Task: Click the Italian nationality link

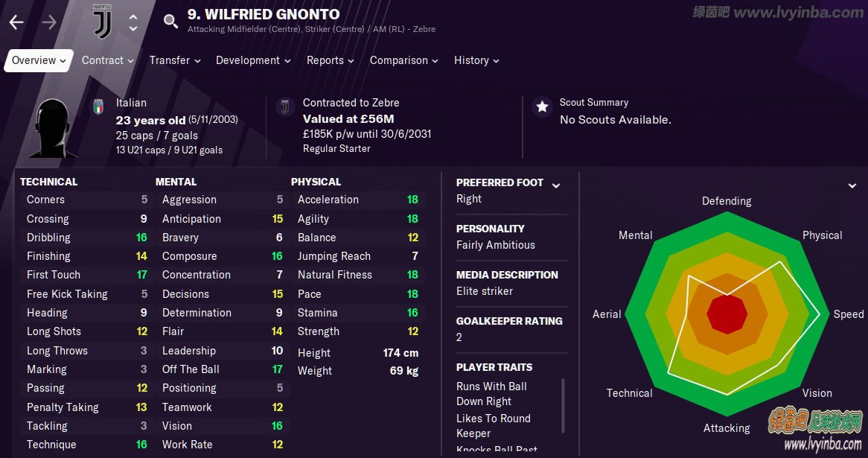Action: pos(131,103)
